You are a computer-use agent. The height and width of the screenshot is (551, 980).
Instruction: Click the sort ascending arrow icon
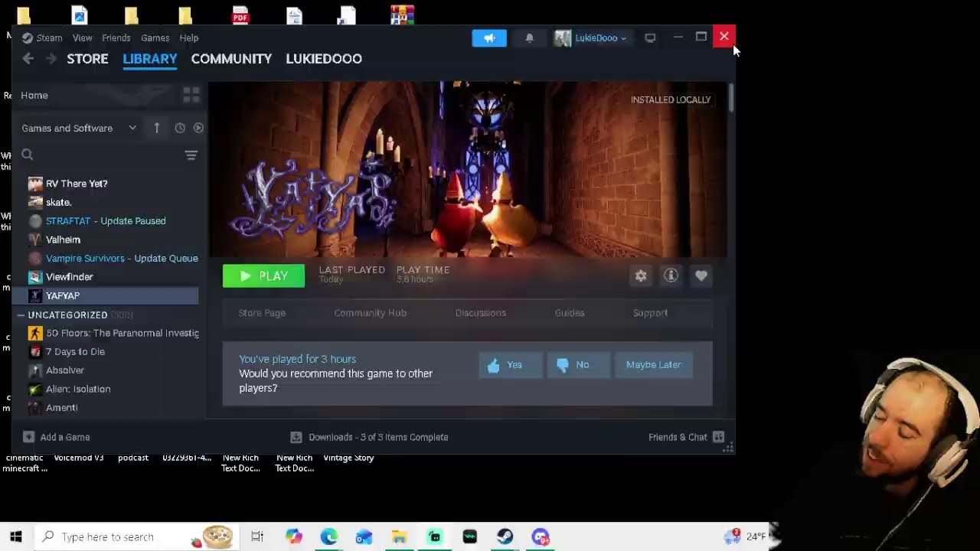[x=157, y=128]
